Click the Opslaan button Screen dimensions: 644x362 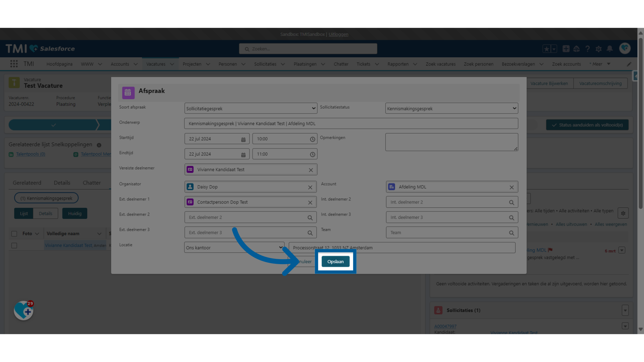[x=335, y=262]
